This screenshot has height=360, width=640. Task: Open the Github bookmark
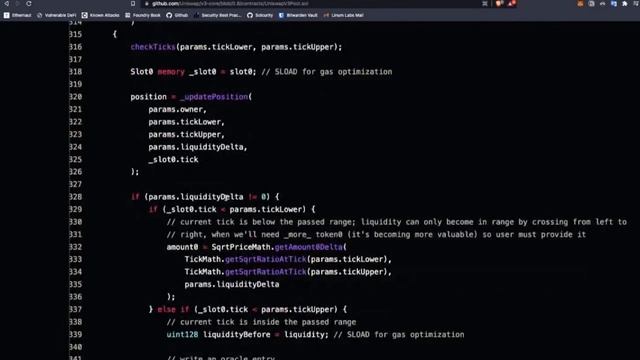tap(177, 15)
